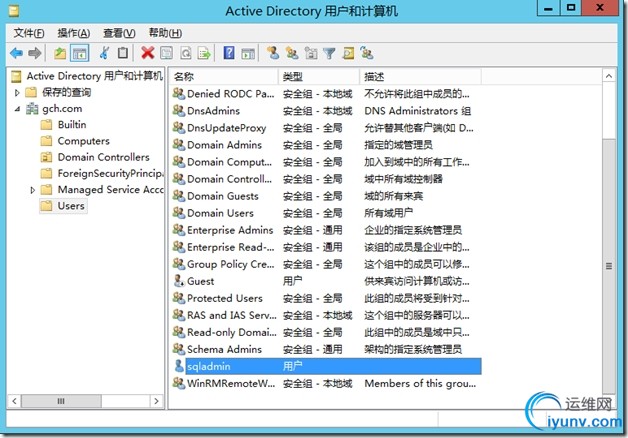
Task: Select the Group Policy Cre... row
Action: pos(326,264)
